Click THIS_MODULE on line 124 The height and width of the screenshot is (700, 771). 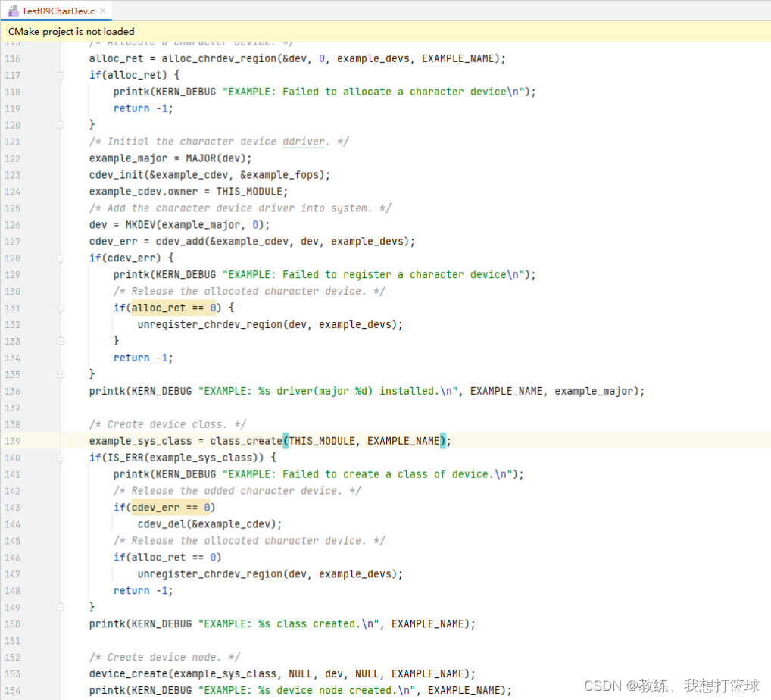249,192
